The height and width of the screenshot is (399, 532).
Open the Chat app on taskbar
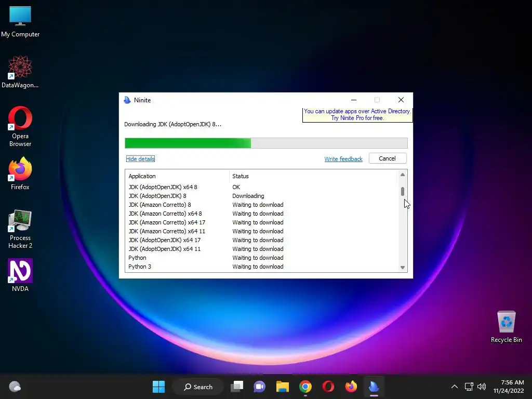pos(260,387)
